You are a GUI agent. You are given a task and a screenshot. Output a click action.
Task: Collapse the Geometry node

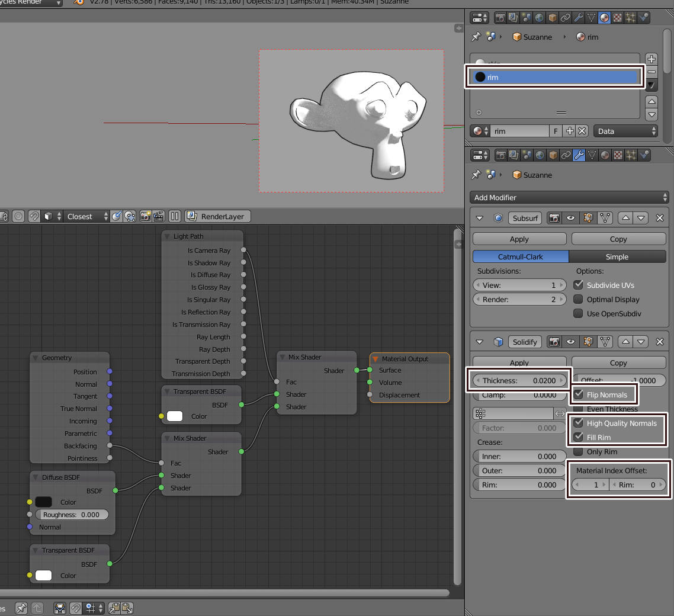click(x=36, y=358)
